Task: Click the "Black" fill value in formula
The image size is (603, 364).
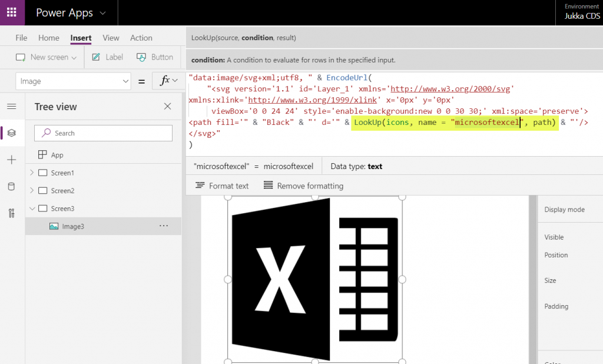Action: point(278,123)
